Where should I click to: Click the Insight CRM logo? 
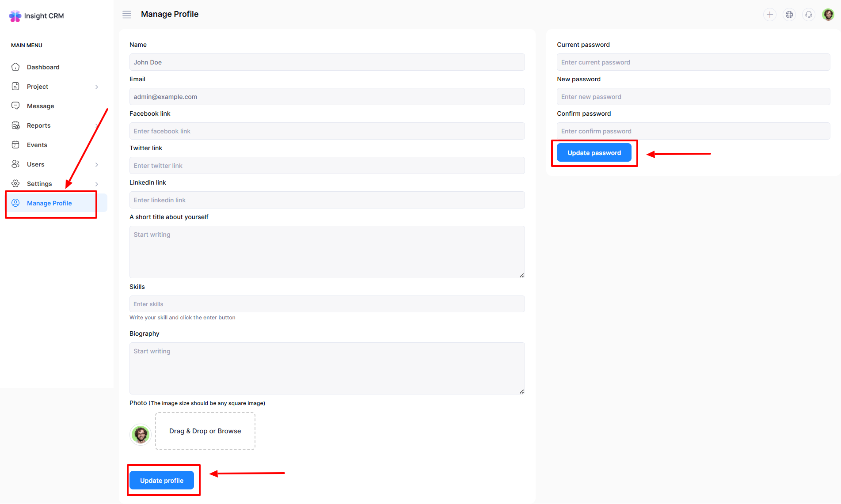point(37,16)
